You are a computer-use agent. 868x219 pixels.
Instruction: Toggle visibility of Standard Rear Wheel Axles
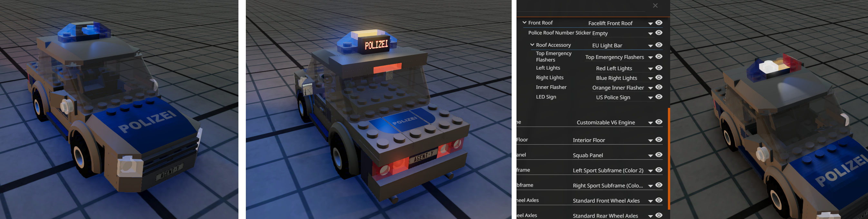point(659,215)
